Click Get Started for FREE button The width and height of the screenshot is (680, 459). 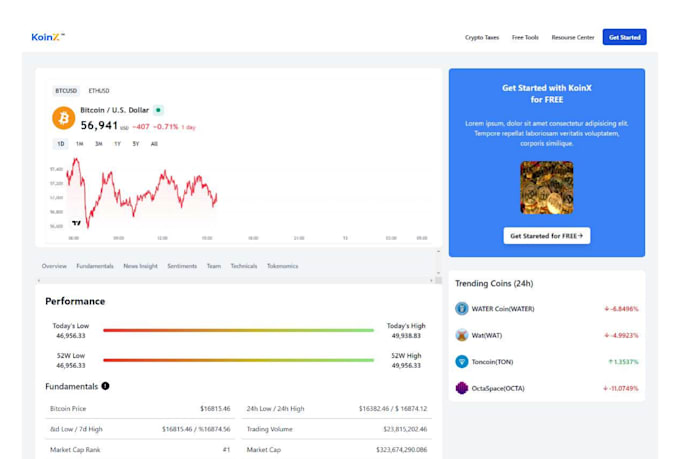pos(546,236)
